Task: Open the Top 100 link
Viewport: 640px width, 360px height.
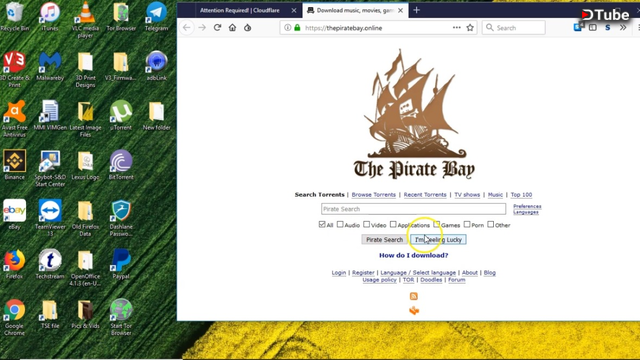Action: tap(521, 195)
